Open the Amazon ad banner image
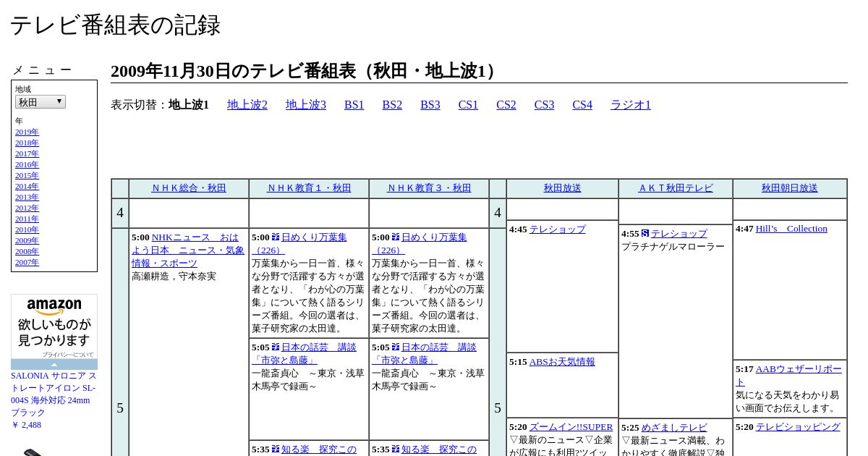 pos(54,326)
